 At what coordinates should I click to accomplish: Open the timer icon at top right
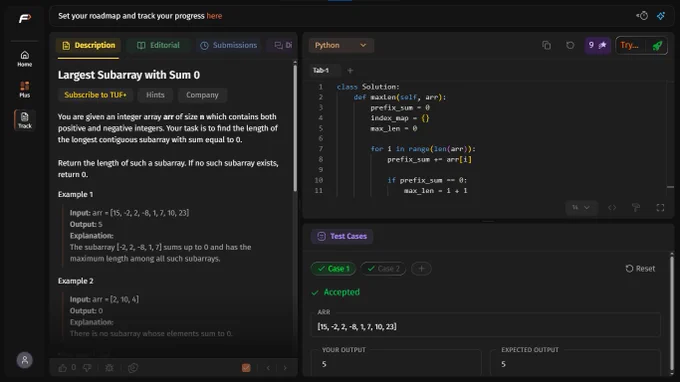(x=642, y=16)
